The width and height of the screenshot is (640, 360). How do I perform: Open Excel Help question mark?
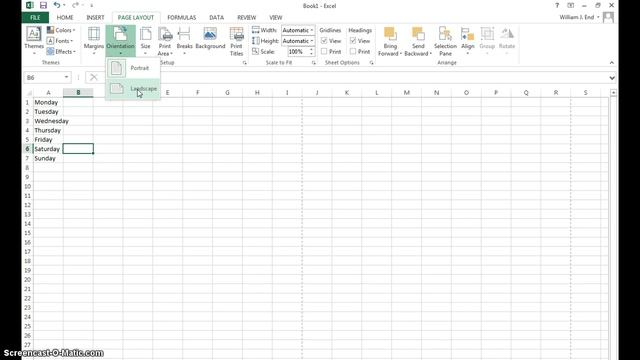pos(557,5)
